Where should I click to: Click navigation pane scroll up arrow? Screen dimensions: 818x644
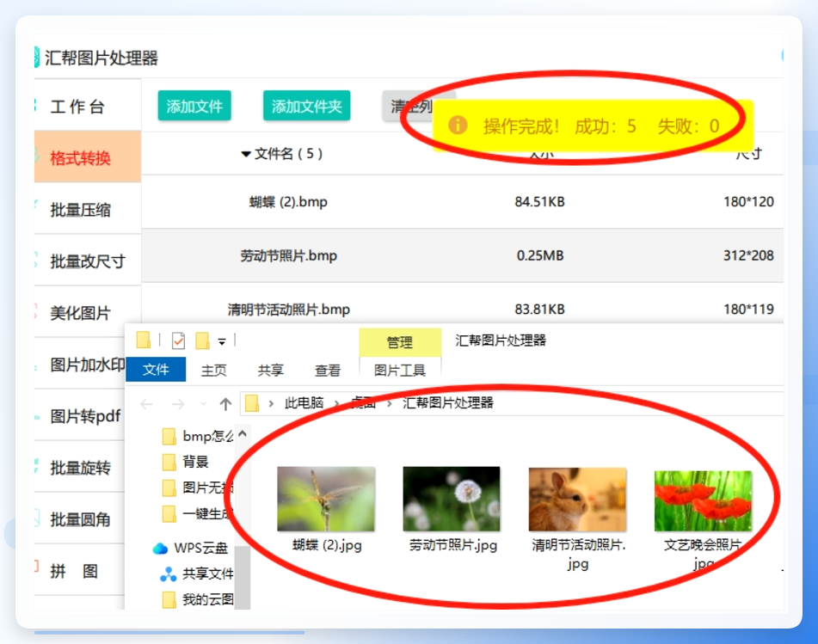tap(243, 434)
